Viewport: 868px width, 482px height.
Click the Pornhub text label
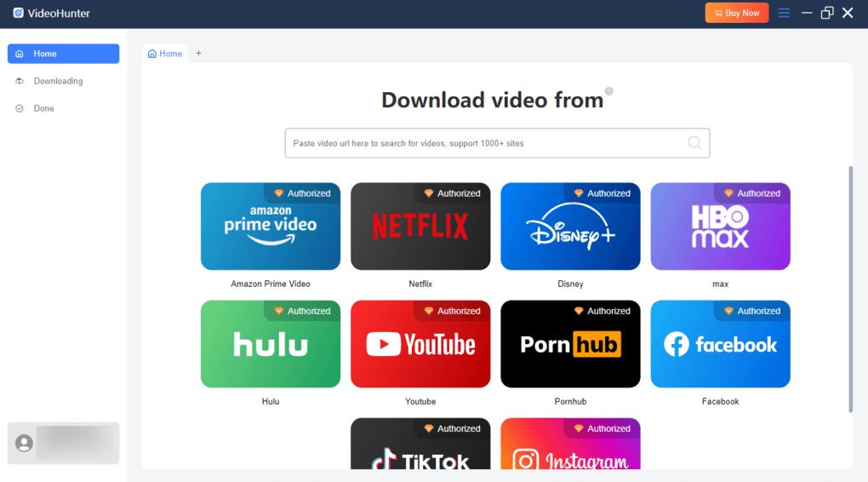point(570,401)
